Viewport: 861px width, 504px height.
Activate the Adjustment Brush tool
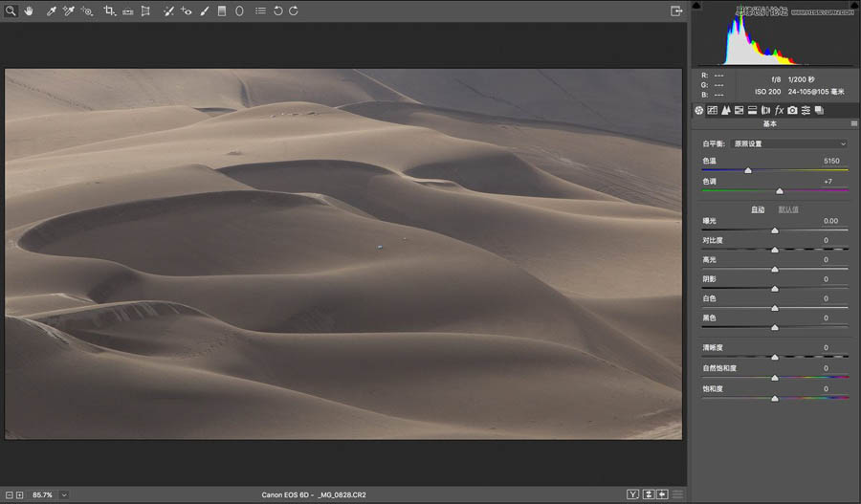pos(204,11)
